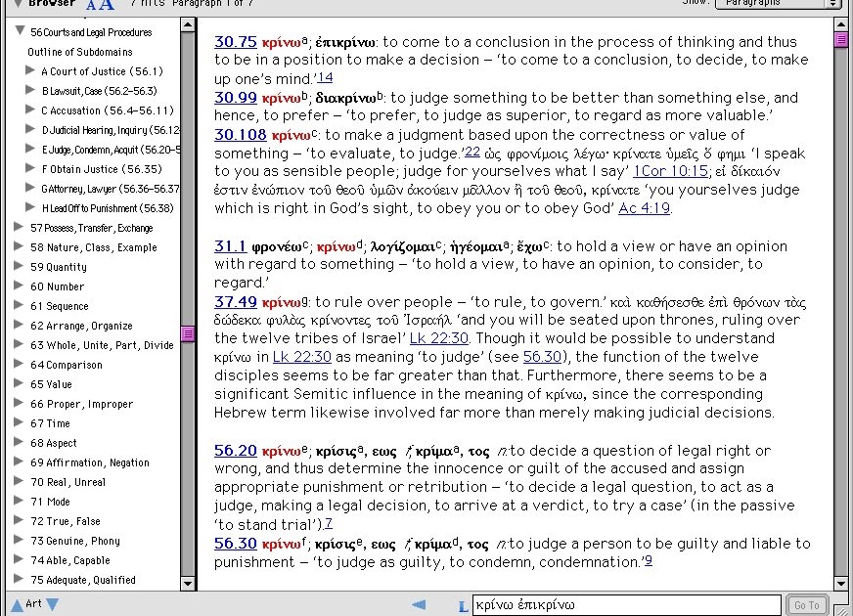Select 71 Mode domain
The height and width of the screenshot is (616, 853).
(50, 502)
